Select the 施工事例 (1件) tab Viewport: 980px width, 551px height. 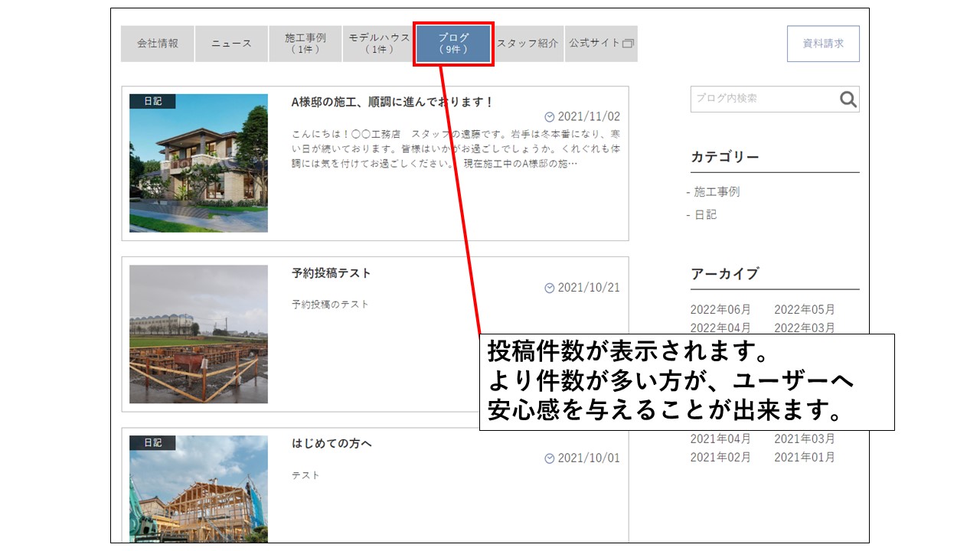click(x=305, y=44)
